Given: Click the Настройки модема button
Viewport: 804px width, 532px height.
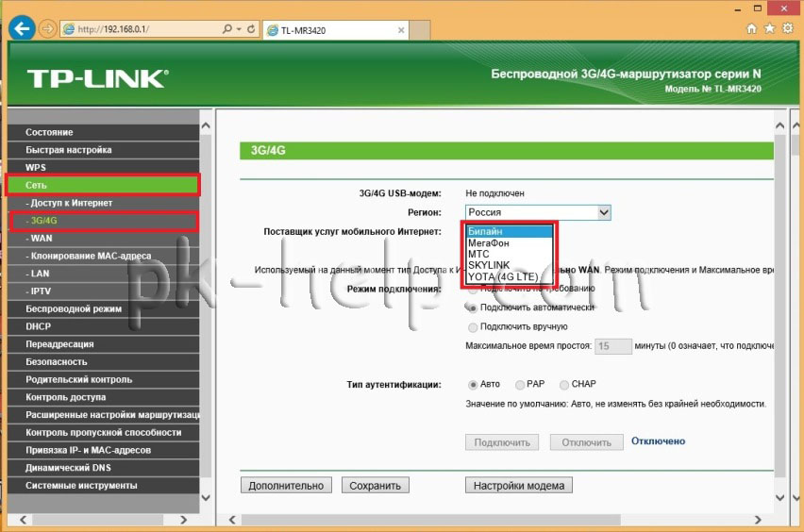Looking at the screenshot, I should pyautogui.click(x=519, y=486).
